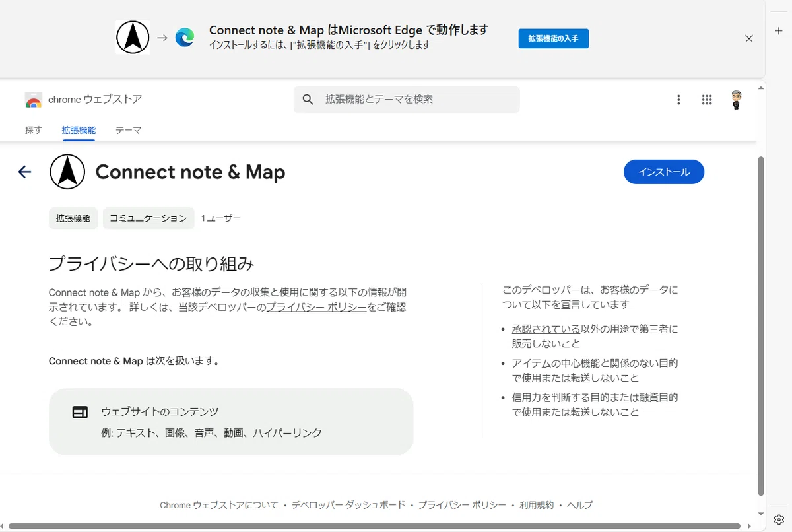This screenshot has width=792, height=532.
Task: Go back with the arrow icon
Action: [x=24, y=172]
